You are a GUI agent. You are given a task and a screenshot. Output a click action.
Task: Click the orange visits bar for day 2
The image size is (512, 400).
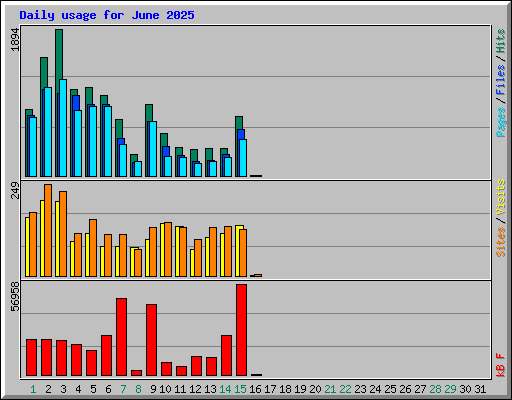[x=48, y=230]
